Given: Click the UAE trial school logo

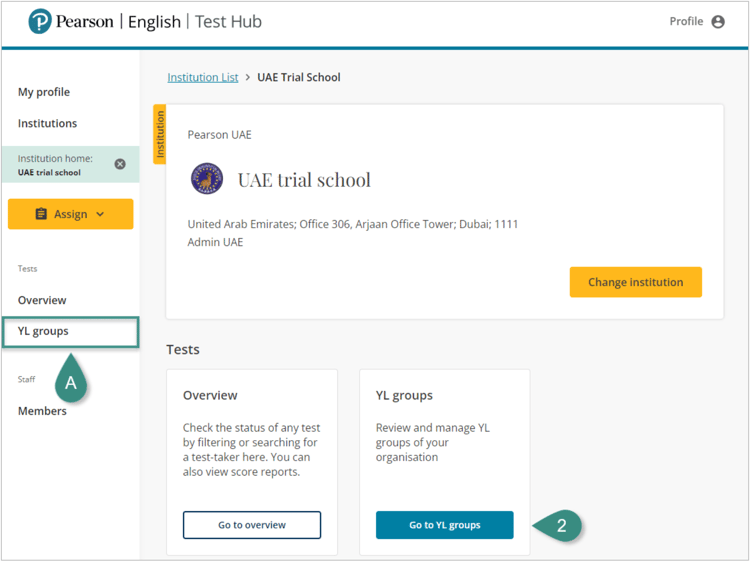Looking at the screenshot, I should point(207,179).
